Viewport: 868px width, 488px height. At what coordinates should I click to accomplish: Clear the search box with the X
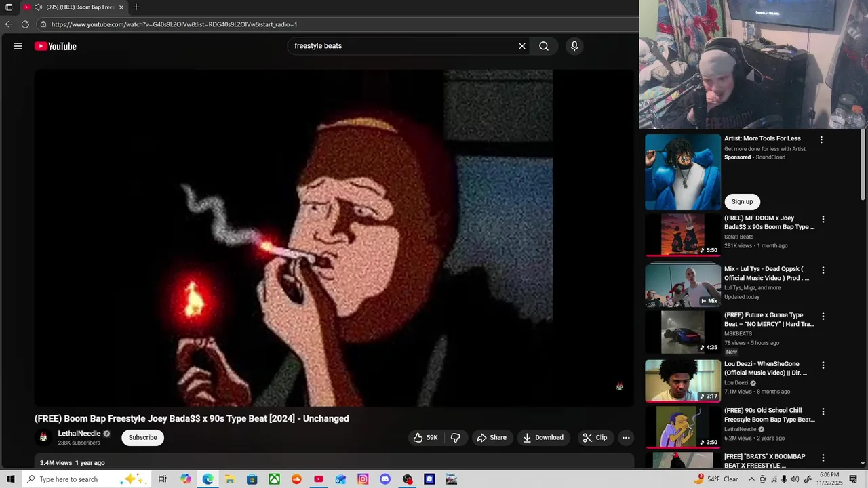point(522,46)
